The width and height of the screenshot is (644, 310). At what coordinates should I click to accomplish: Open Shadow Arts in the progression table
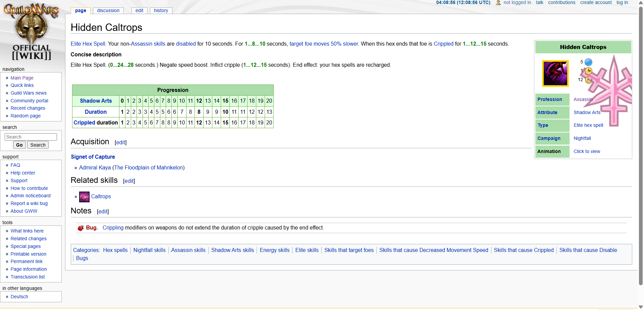click(x=96, y=101)
